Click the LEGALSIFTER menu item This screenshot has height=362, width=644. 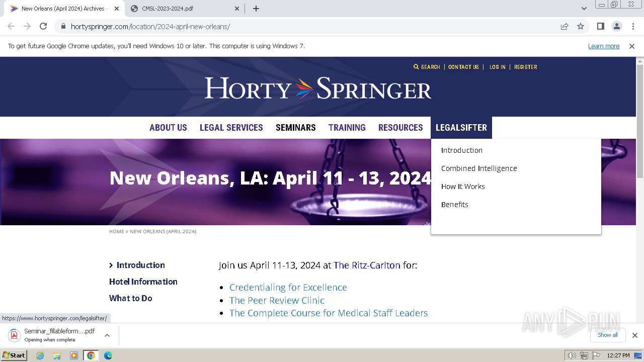point(461,128)
